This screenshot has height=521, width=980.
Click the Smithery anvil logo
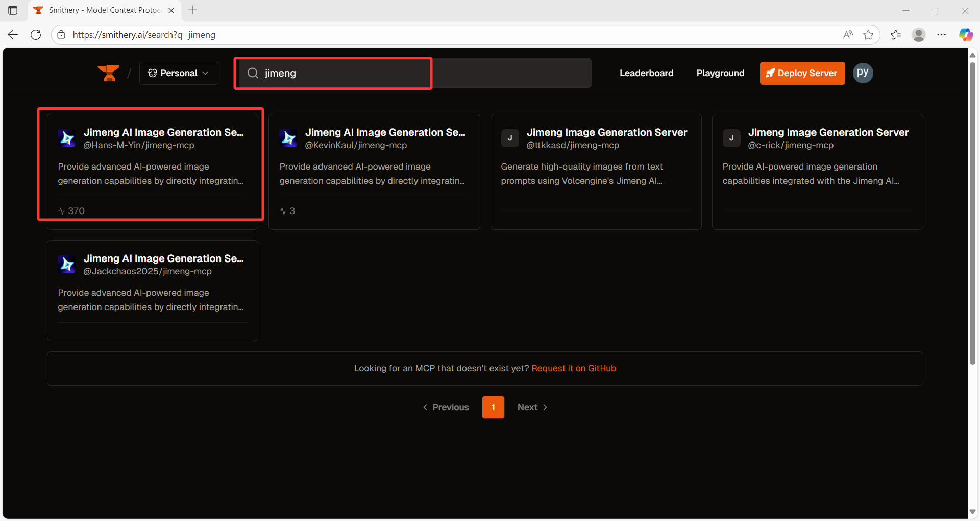108,73
